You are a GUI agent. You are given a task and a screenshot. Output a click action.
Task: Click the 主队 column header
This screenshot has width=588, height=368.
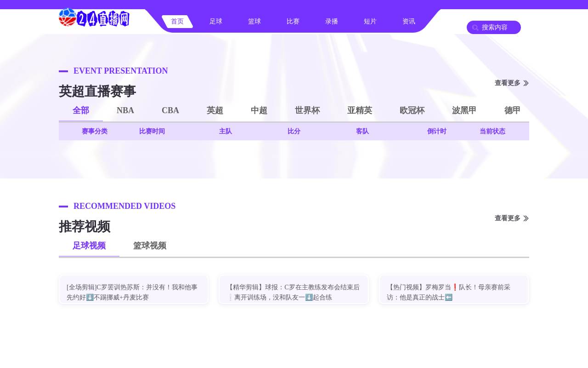tap(226, 132)
